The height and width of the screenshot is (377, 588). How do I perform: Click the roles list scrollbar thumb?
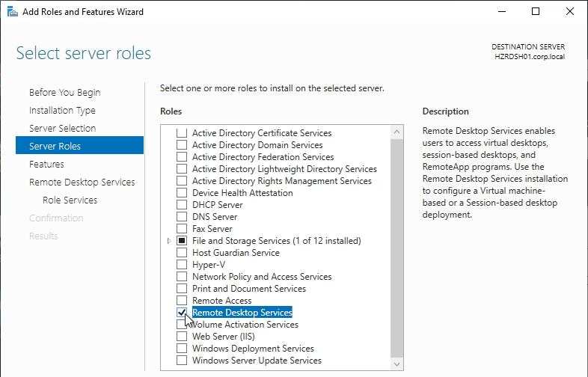[x=396, y=248]
